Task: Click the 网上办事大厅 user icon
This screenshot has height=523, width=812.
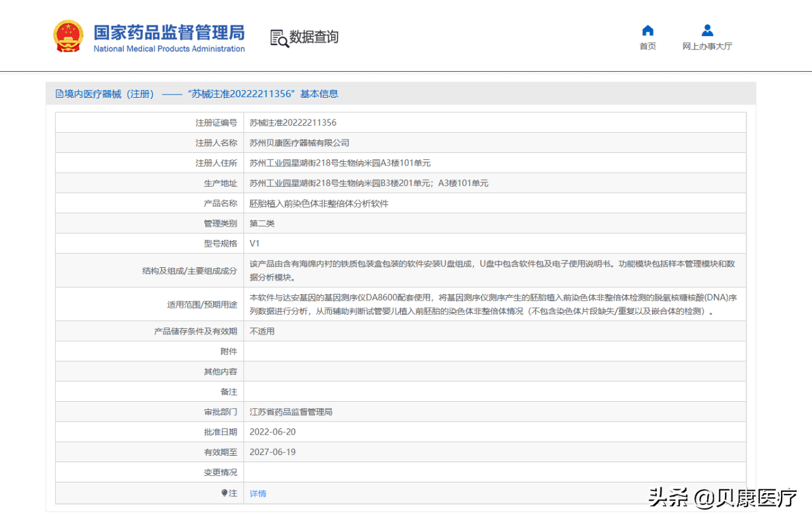Action: pyautogui.click(x=707, y=30)
